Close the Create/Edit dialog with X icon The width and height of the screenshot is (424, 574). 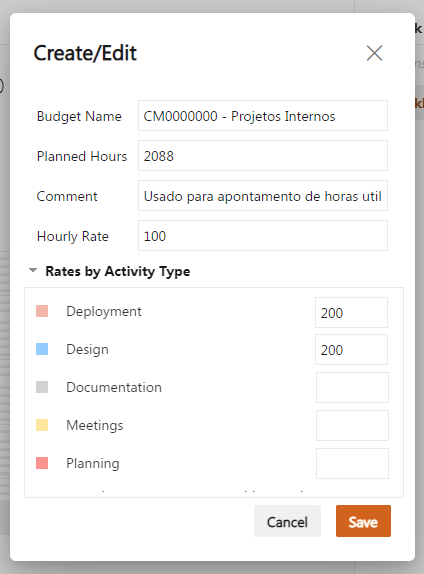374,53
